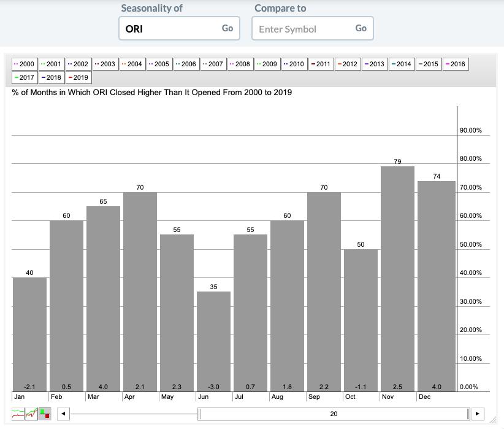Viewport: 504px width, 429px height.
Task: Click the May bar labeled 55
Action: coord(177,313)
